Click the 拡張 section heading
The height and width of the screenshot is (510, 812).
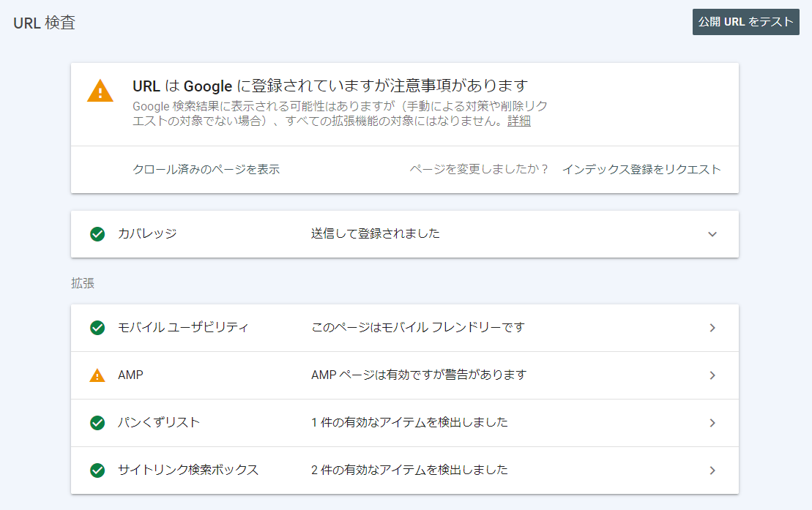[x=83, y=283]
